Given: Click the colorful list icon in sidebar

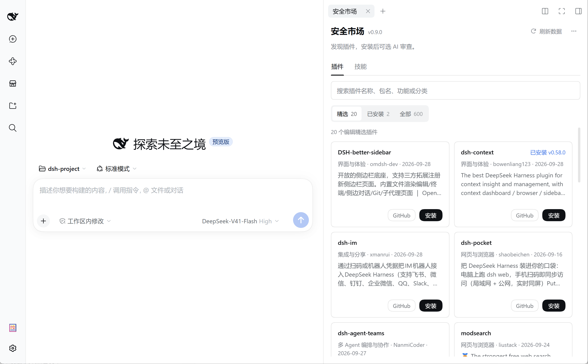Looking at the screenshot, I should tap(13, 328).
